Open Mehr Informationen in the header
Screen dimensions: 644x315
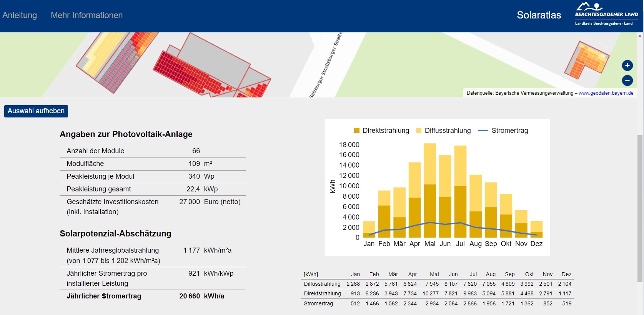[87, 15]
